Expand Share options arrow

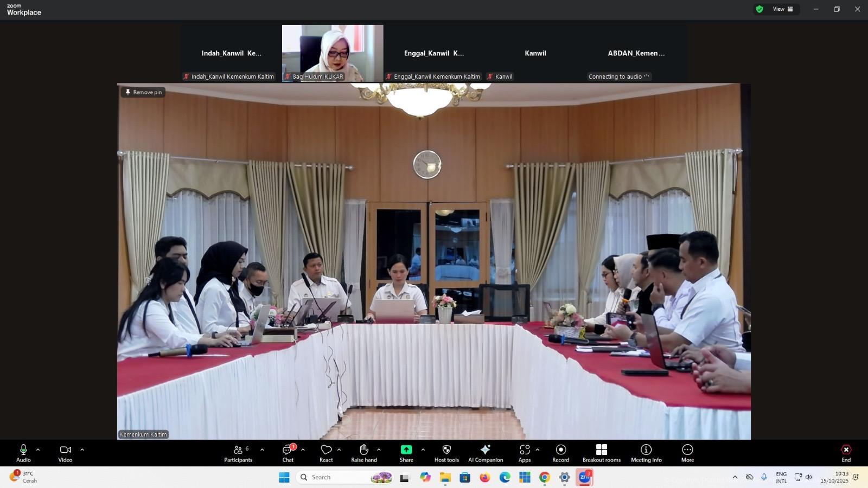423,450
